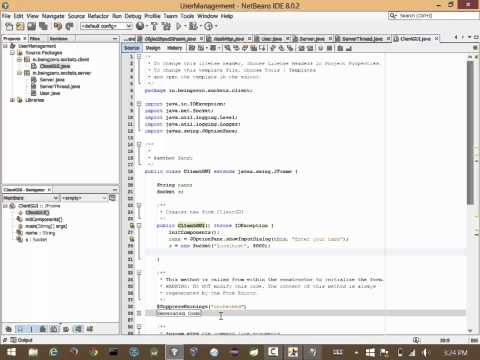Click the Search (Ctrl+I) field
480x360 pixels.
coord(434,16)
